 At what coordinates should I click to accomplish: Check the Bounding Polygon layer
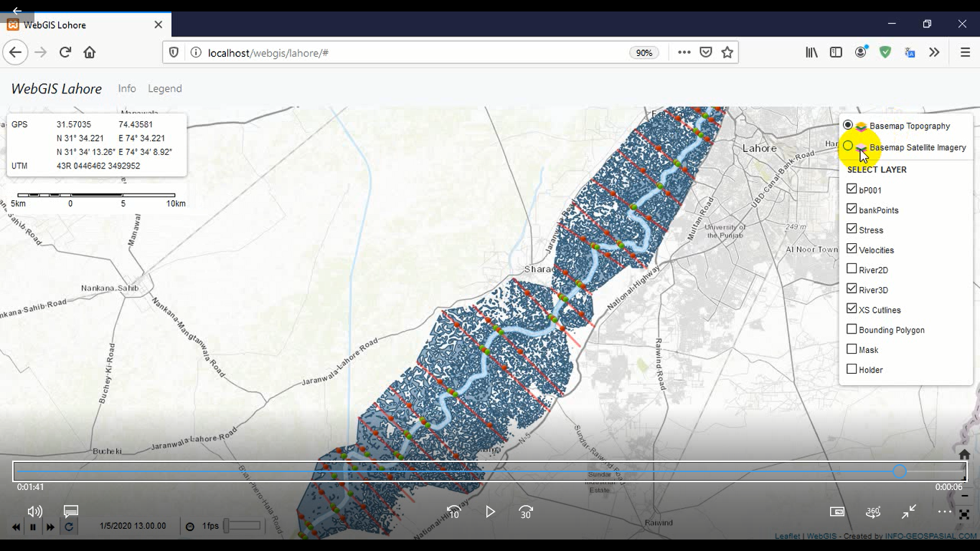tap(852, 329)
